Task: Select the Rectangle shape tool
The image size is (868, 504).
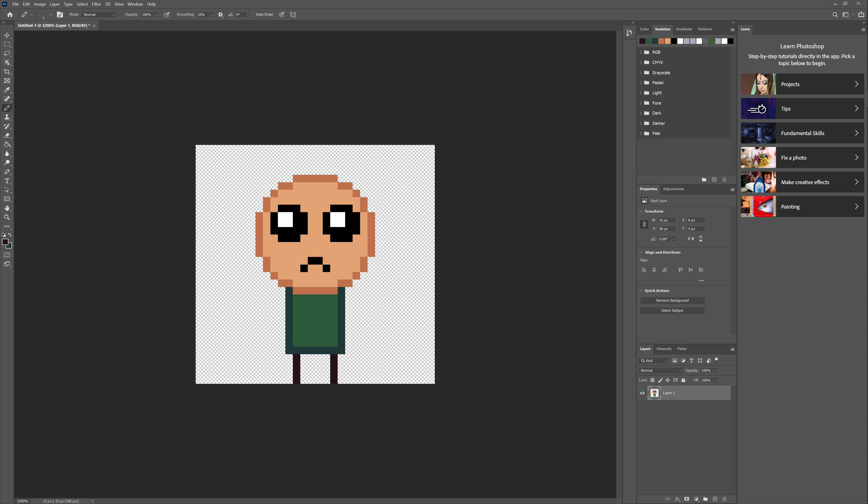Action: (7, 199)
